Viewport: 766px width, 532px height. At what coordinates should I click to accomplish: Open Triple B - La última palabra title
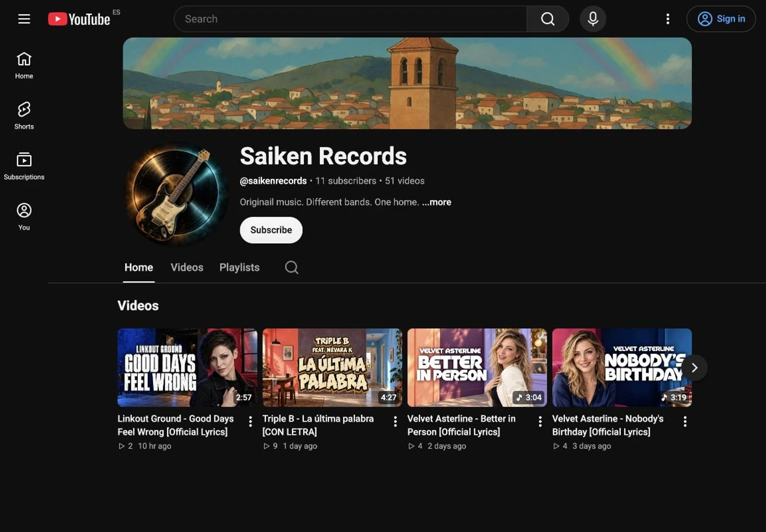point(318,425)
